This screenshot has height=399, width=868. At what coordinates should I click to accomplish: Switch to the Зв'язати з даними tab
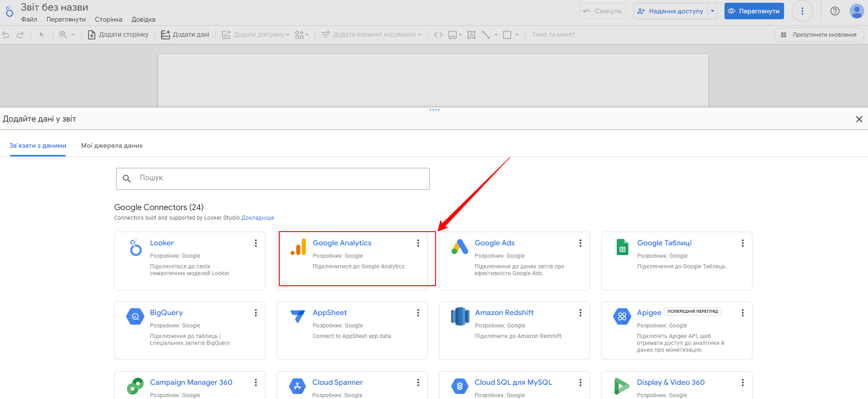click(38, 146)
